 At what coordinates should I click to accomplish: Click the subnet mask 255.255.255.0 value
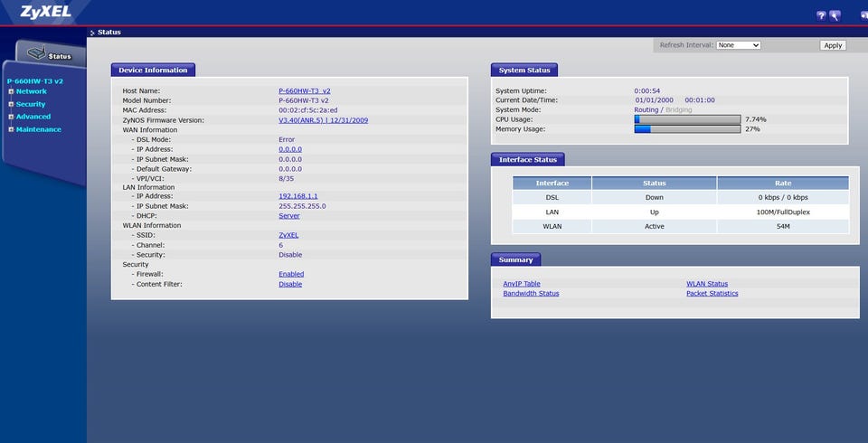coord(302,206)
